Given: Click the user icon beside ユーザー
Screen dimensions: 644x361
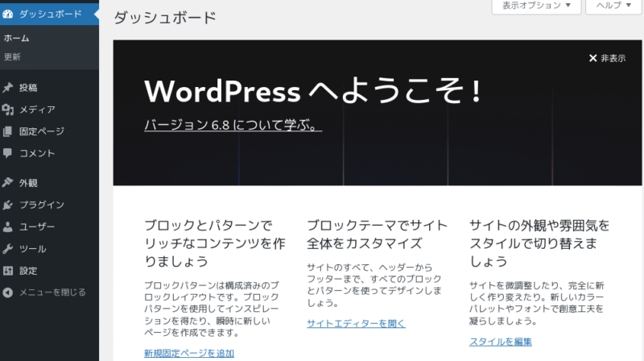Looking at the screenshot, I should coord(8,226).
